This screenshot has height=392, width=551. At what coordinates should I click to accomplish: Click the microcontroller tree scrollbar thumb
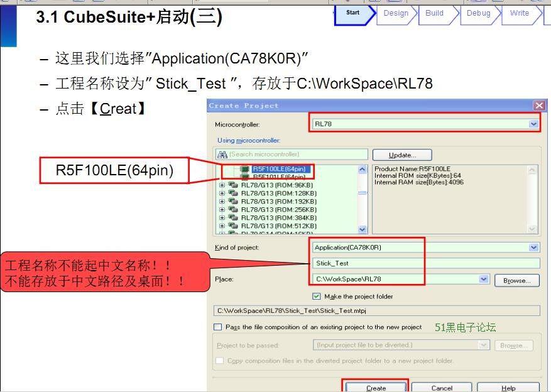tap(363, 192)
